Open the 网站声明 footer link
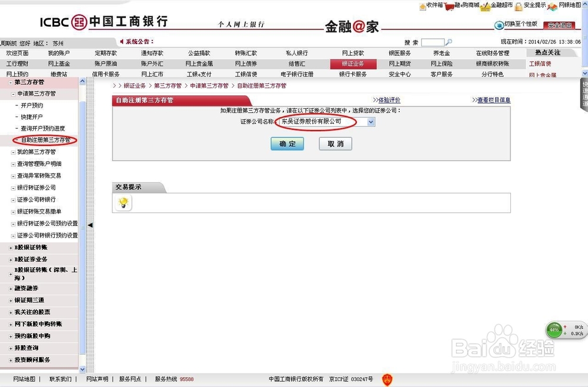Viewport: 588px width, 387px height. click(x=97, y=379)
